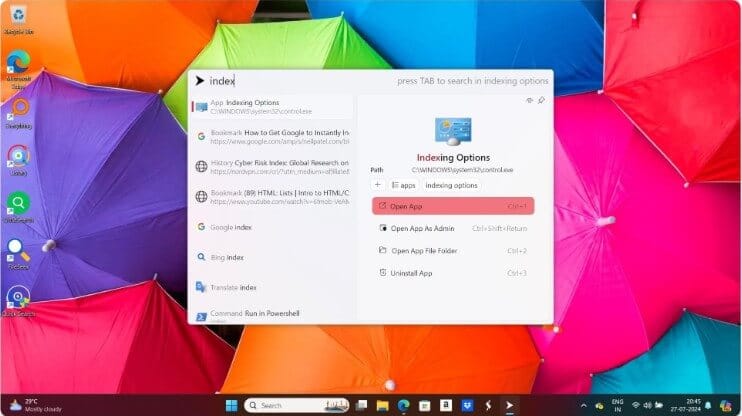Open Task View from the taskbar
Viewport: 742px width, 416px height.
click(x=362, y=406)
